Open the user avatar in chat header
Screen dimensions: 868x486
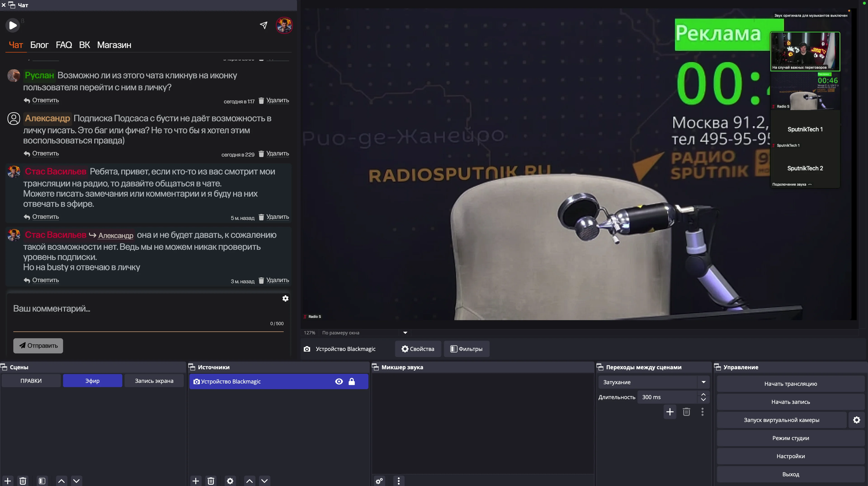point(284,25)
